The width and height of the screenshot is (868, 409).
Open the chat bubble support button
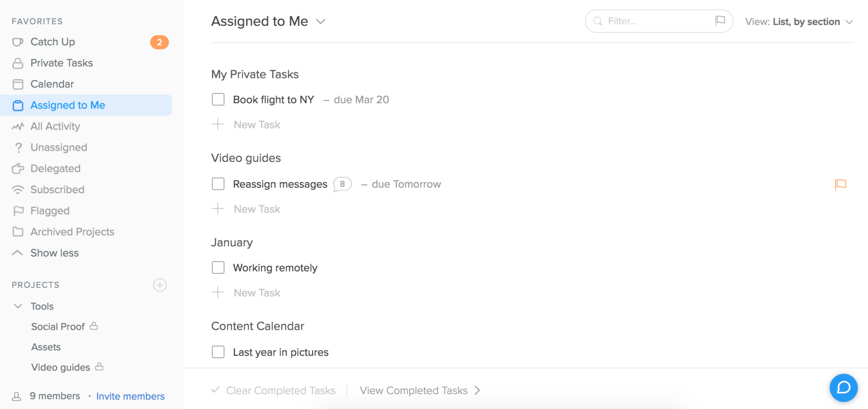click(843, 387)
